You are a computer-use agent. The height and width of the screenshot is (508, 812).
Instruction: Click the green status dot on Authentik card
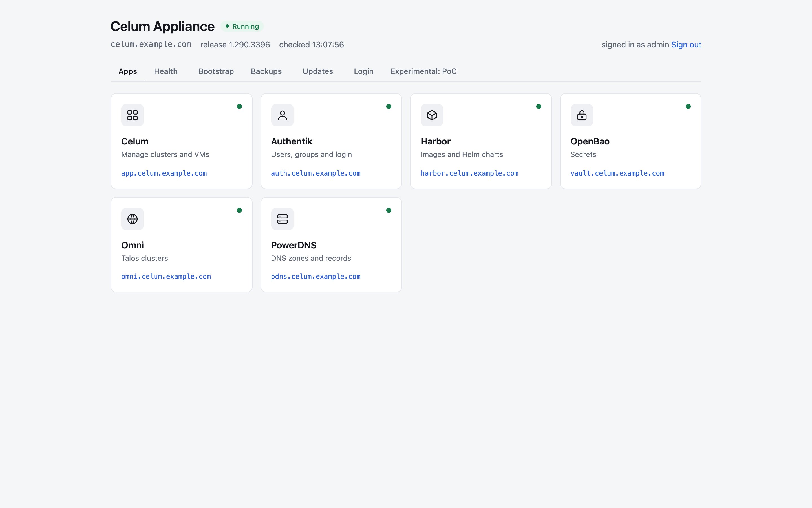[389, 106]
